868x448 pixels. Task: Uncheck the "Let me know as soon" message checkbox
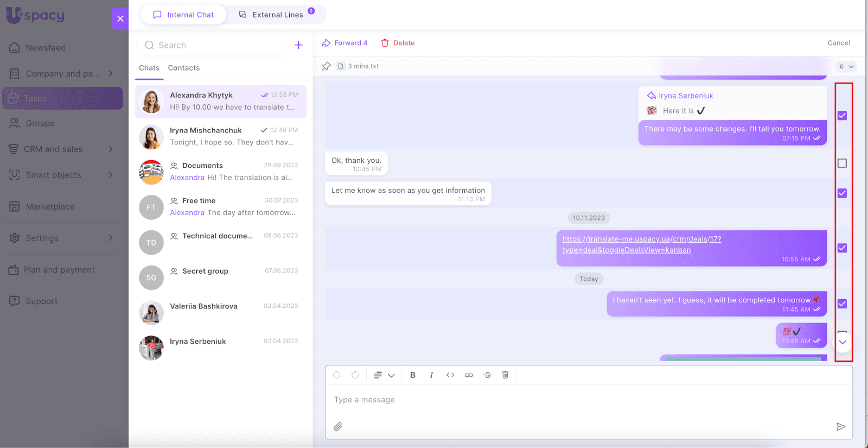[x=842, y=193]
